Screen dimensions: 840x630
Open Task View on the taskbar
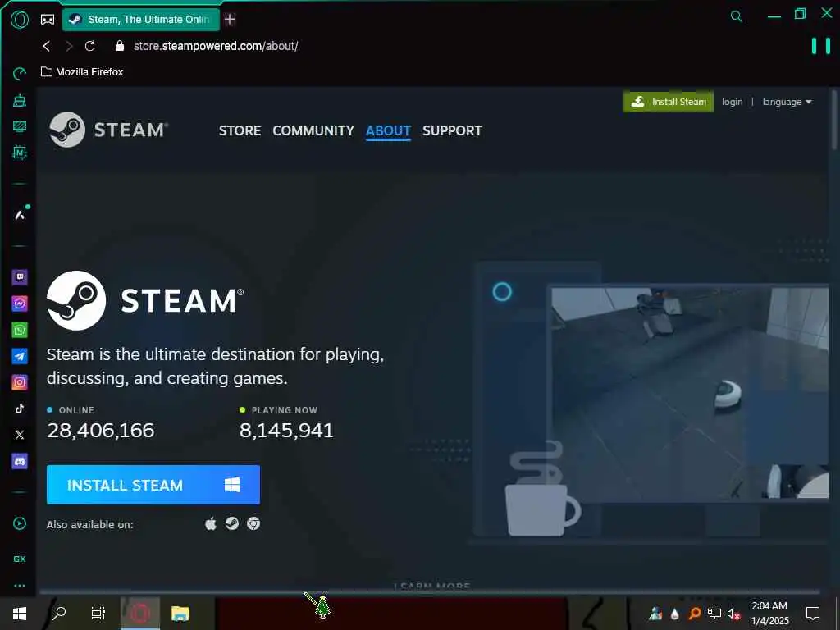click(98, 614)
